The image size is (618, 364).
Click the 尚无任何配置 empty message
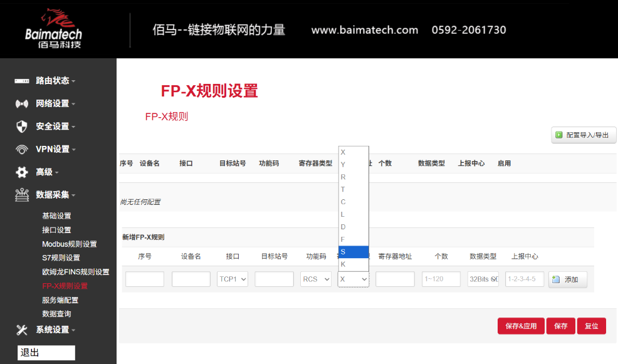pos(140,202)
